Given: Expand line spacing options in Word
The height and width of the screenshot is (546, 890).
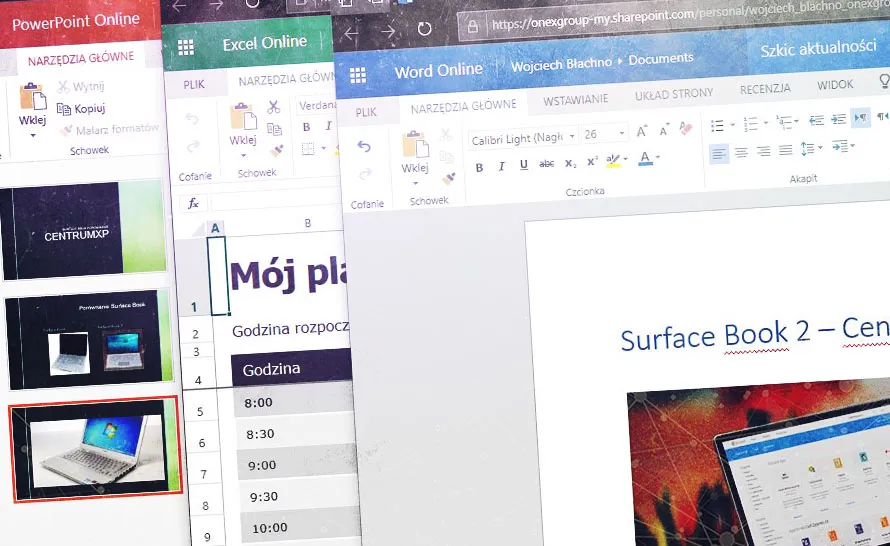Looking at the screenshot, I should [820, 148].
